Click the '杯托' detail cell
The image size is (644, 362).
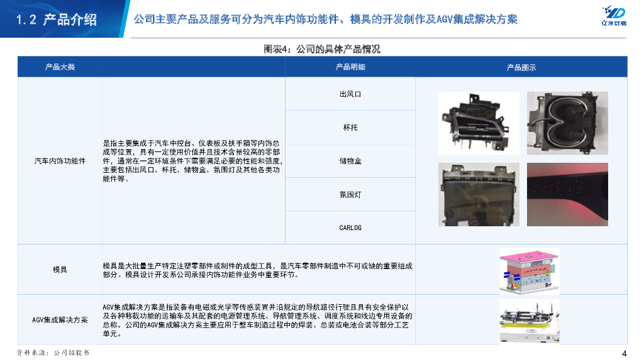pos(350,128)
